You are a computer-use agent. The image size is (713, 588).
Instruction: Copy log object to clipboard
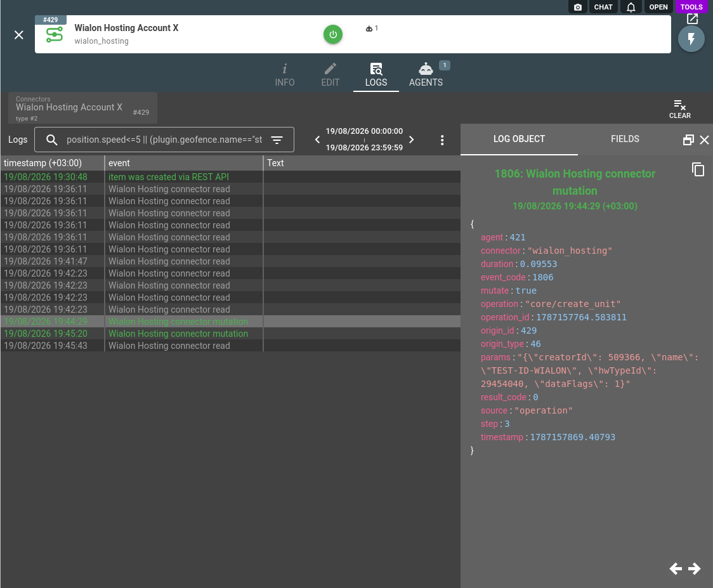698,169
